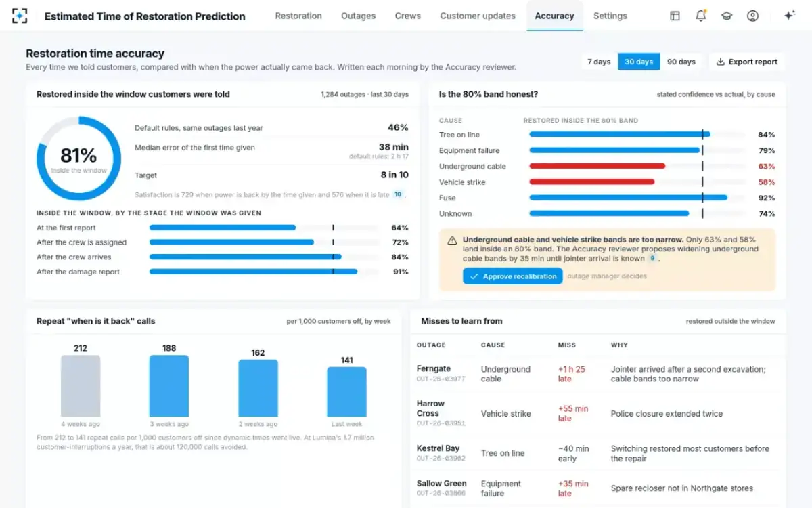
Task: Click the Kestrel Bay outage name
Action: 438,448
